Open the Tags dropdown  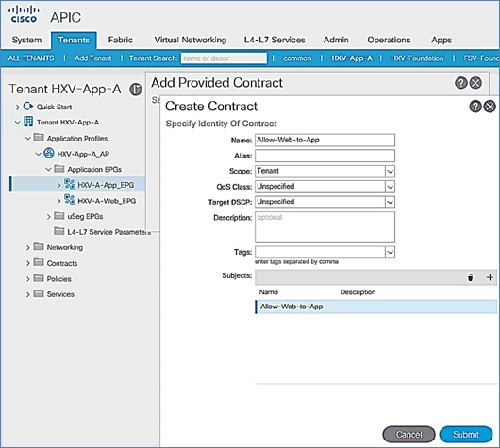(390, 252)
